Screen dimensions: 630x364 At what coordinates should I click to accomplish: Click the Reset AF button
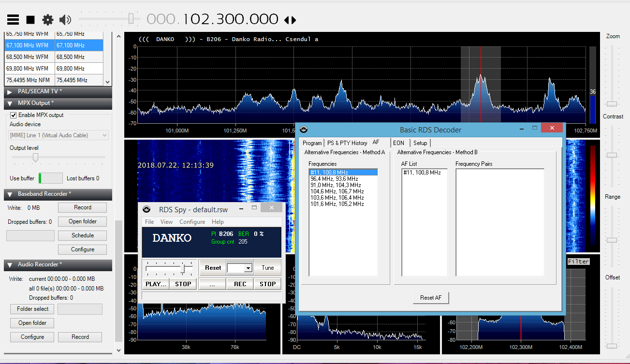click(431, 298)
